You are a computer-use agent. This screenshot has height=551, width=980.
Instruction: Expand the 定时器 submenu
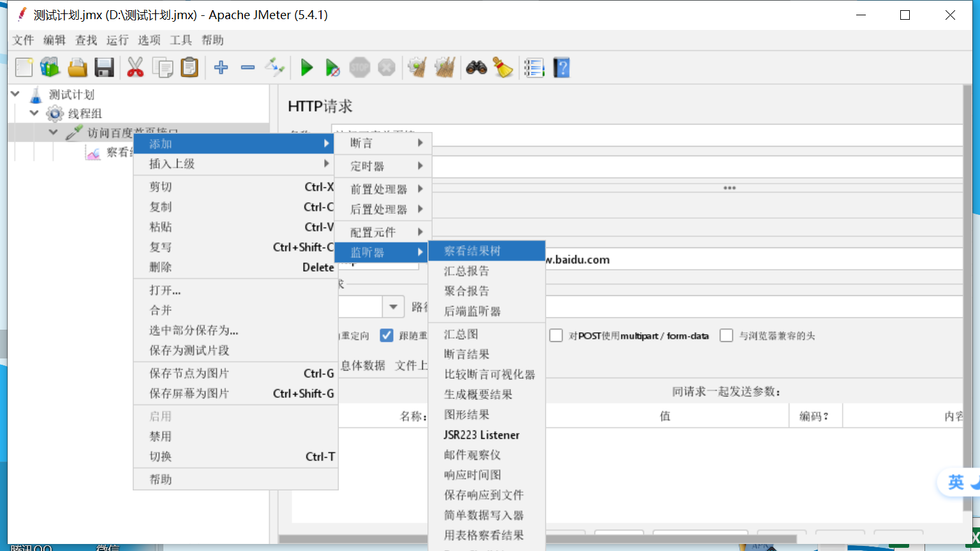(x=383, y=166)
